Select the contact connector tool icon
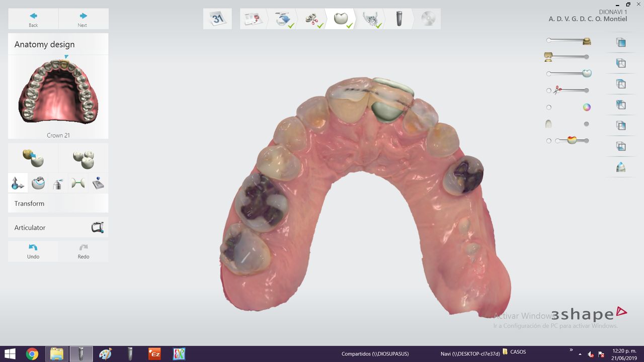Viewport: 644px width, 362px height. [78, 184]
